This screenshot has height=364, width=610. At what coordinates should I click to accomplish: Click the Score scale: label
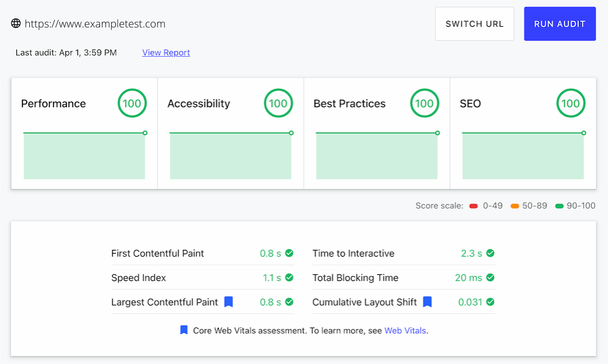pyautogui.click(x=439, y=205)
